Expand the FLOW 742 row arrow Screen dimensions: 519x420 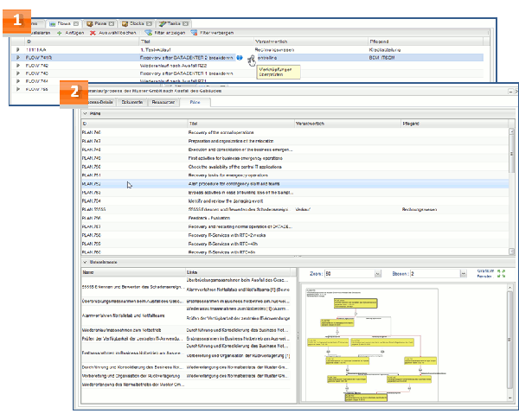coord(18,66)
